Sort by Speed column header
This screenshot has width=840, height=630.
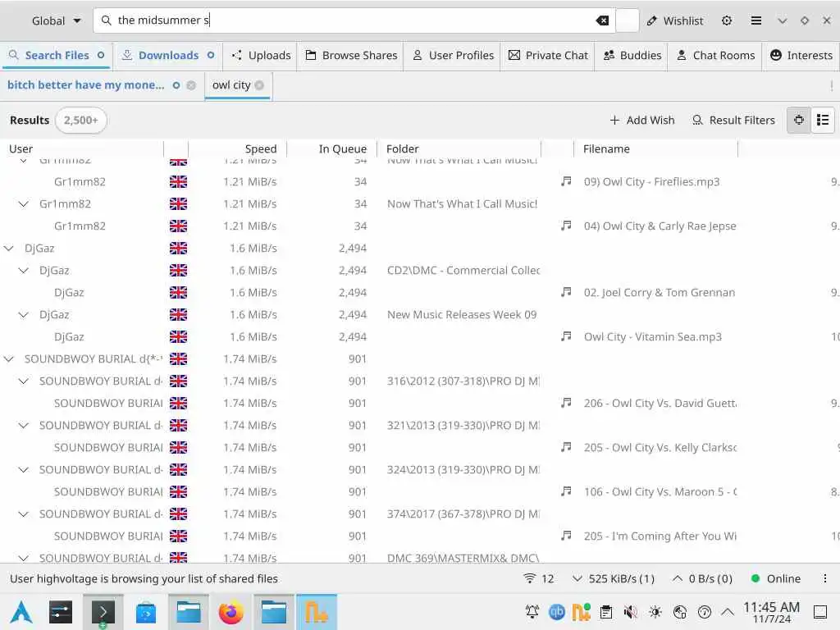[238, 149]
